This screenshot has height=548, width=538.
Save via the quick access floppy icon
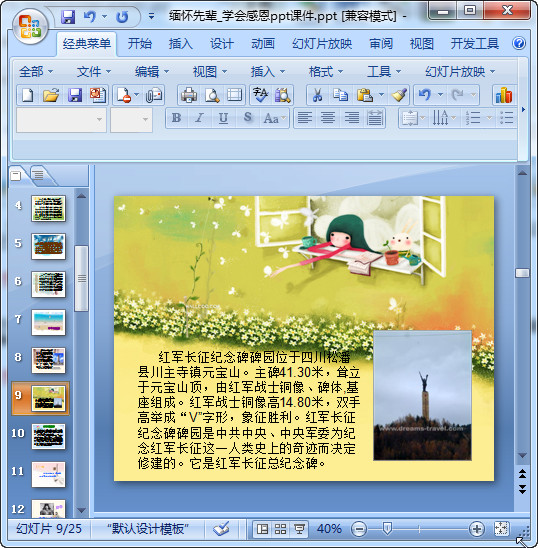(68, 16)
